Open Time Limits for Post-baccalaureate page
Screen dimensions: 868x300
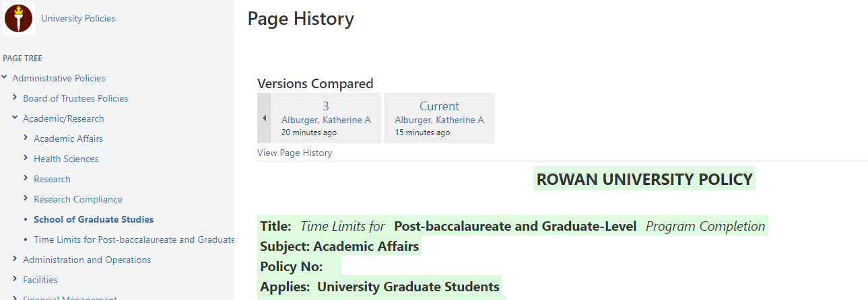coord(133,239)
